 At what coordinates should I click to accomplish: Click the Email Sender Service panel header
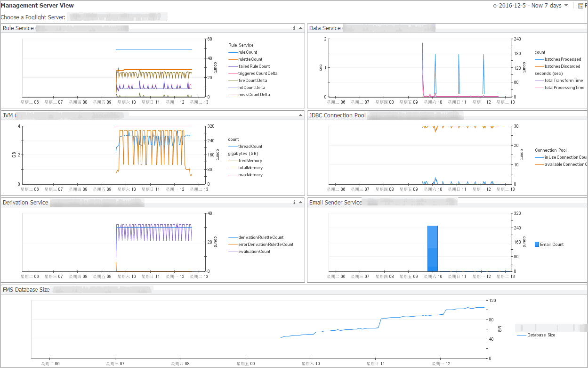coord(335,203)
